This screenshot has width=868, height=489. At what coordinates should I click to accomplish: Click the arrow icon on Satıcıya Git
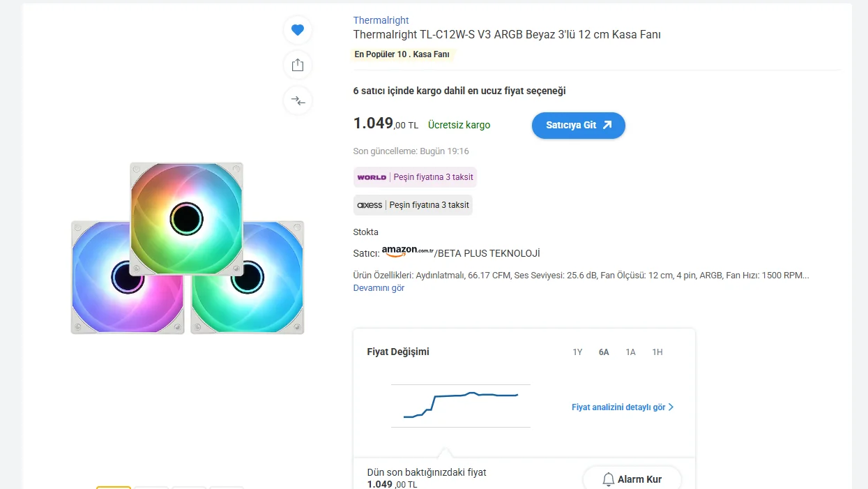[607, 126]
